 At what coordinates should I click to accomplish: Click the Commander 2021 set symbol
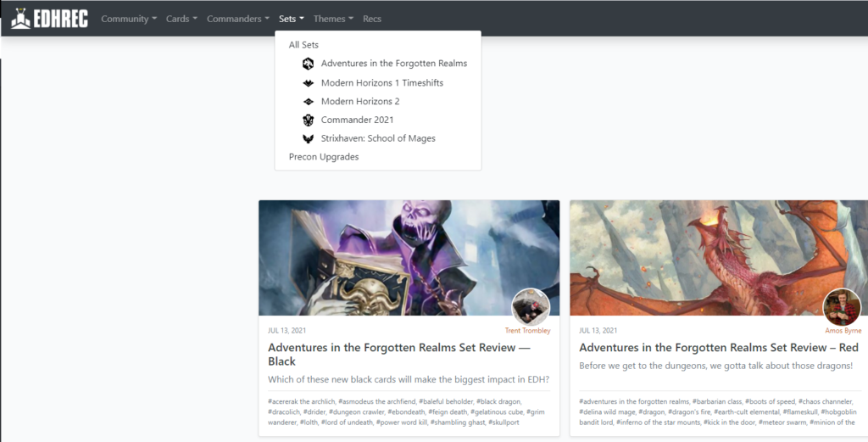(308, 120)
